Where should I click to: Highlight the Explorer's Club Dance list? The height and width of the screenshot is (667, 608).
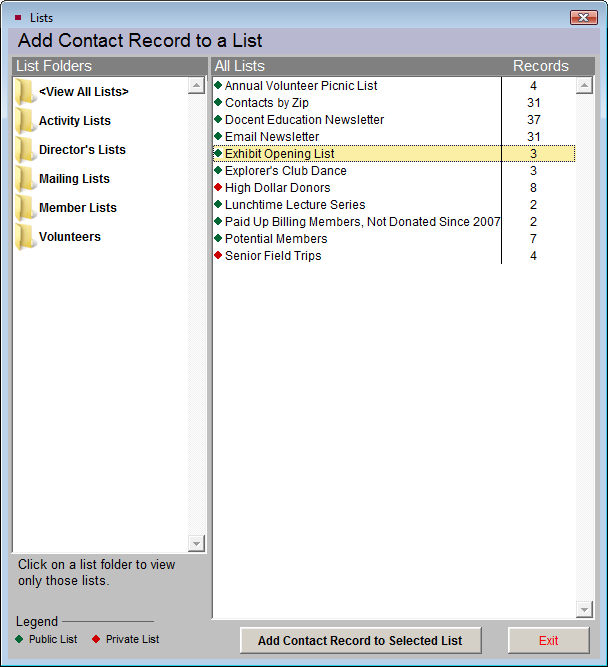pos(285,171)
